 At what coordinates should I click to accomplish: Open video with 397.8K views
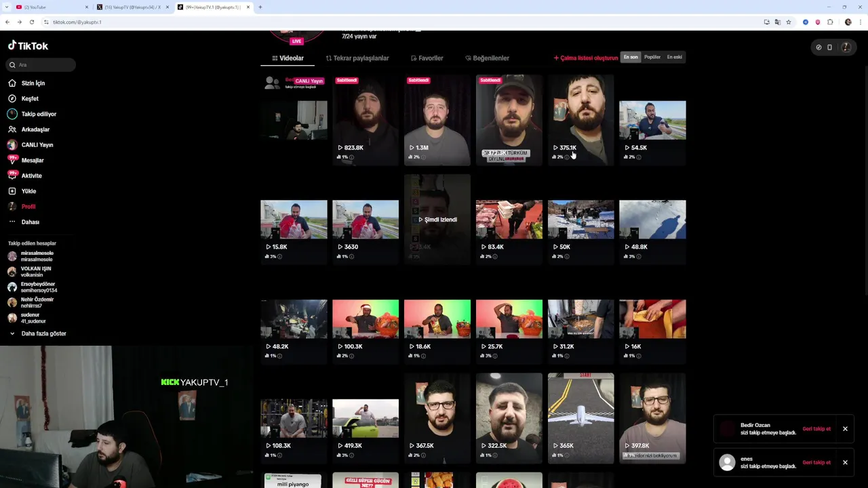point(652,418)
